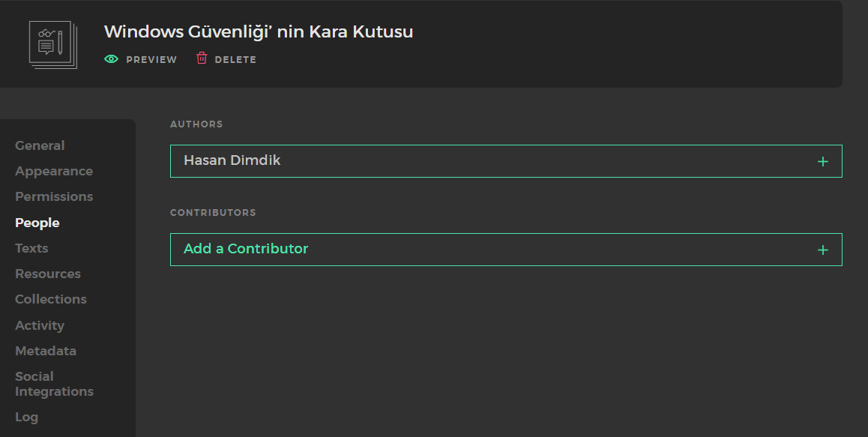868x437 pixels.
Task: Navigate to Resources section
Action: [x=48, y=274]
